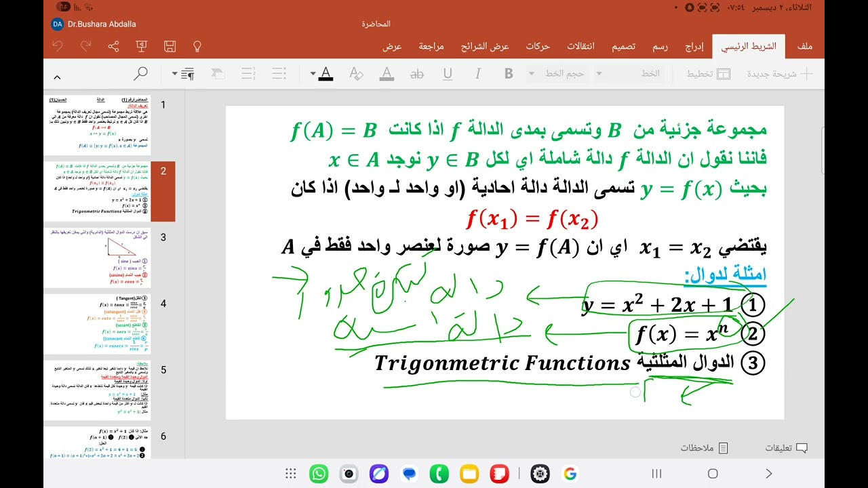
Task: Click the شريحة جديدة (New Slide) button
Action: [x=781, y=73]
